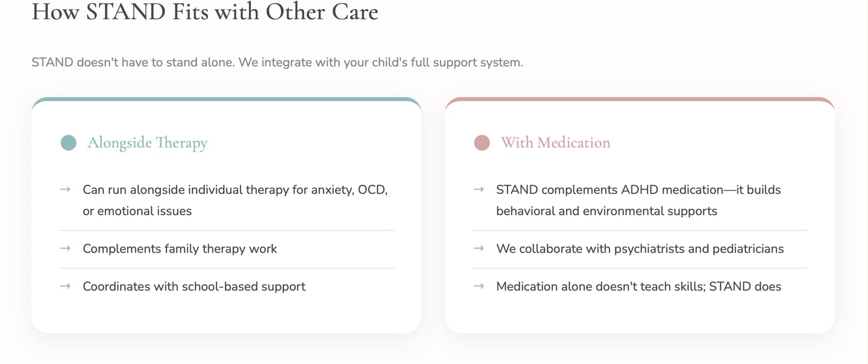Screen dimensions: 868x364
Task: Click arrow icon before individual therapy item
Action: [x=66, y=189]
